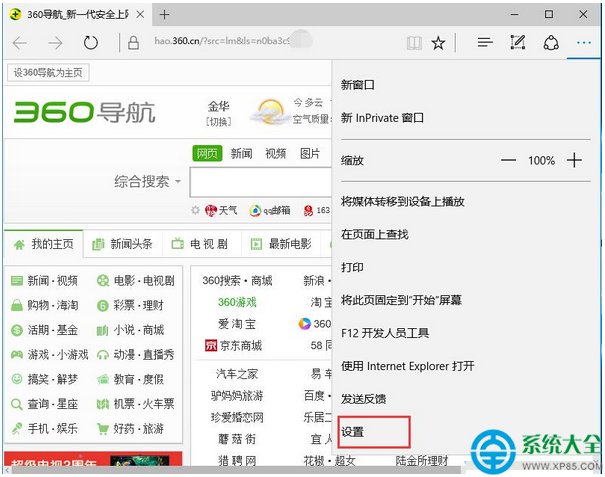The width and height of the screenshot is (605, 477).
Task: Click the horizontal scrollbar at page bottom
Action: [236, 470]
